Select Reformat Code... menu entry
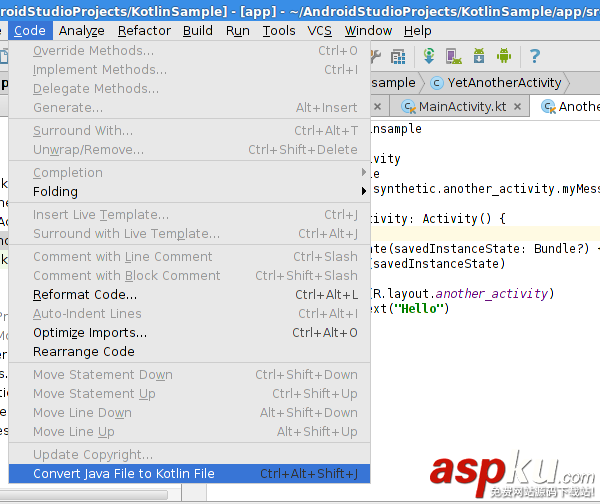Image resolution: width=600 pixels, height=504 pixels. click(189, 295)
